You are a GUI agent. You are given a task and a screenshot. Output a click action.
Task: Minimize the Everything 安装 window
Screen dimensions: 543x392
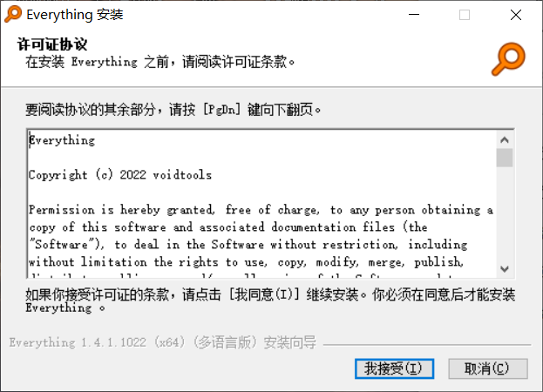pyautogui.click(x=414, y=15)
